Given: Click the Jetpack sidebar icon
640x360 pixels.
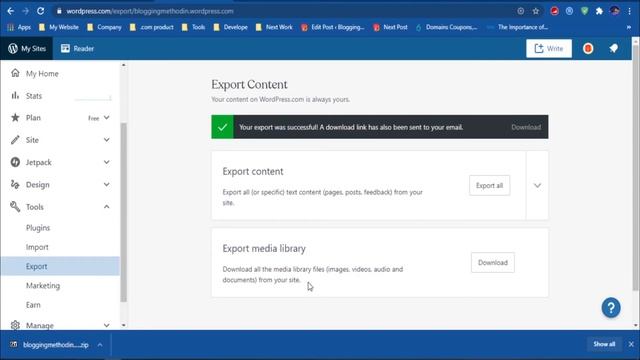Looking at the screenshot, I should pos(15,162).
